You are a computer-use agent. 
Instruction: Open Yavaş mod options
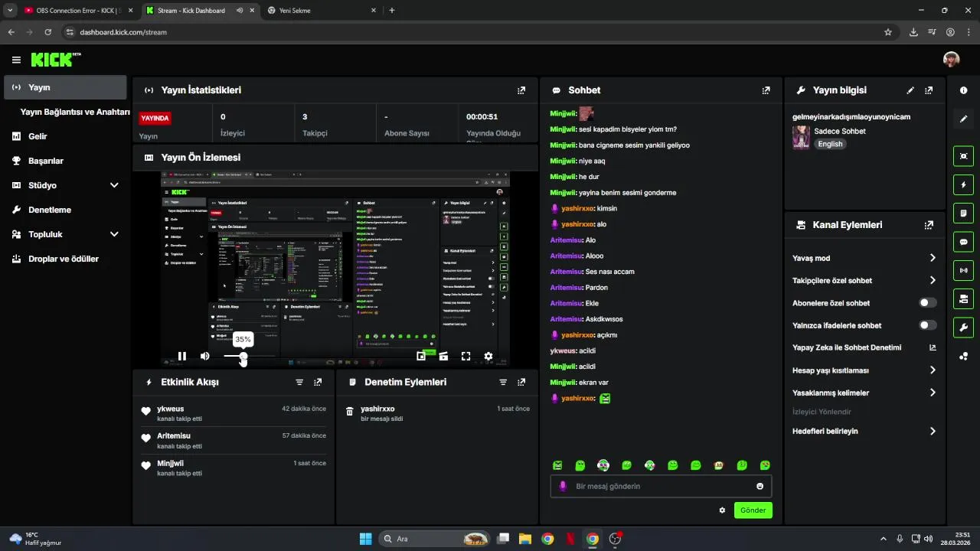864,258
